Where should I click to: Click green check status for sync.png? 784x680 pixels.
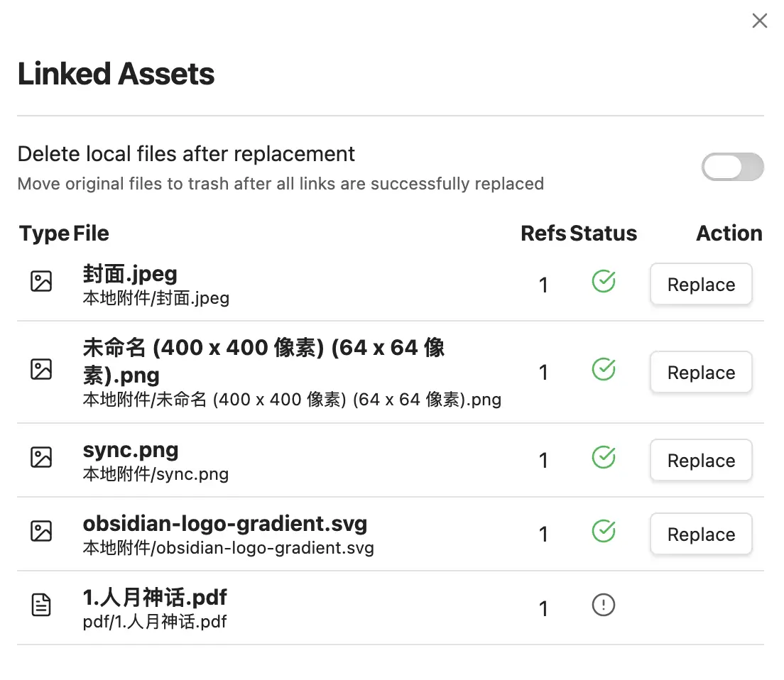pos(603,457)
